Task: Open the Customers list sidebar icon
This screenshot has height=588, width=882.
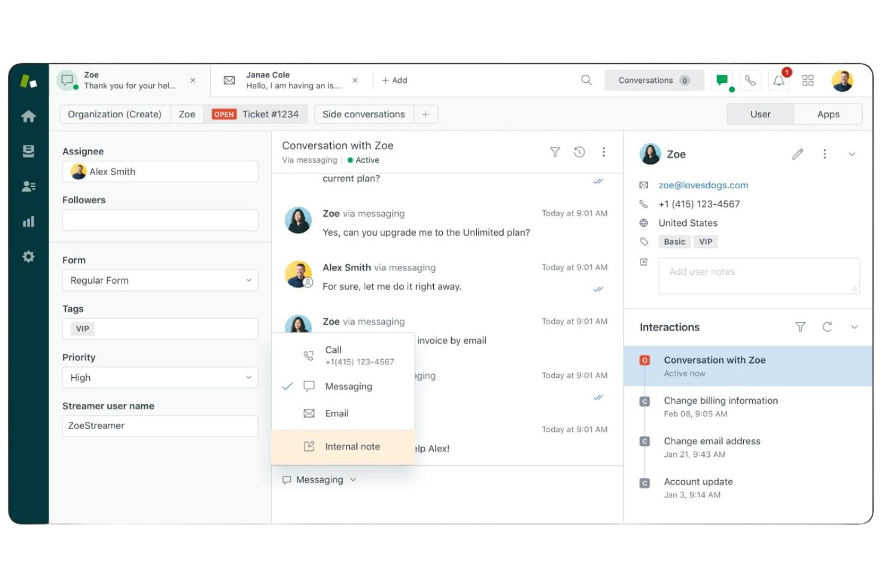Action: click(28, 186)
